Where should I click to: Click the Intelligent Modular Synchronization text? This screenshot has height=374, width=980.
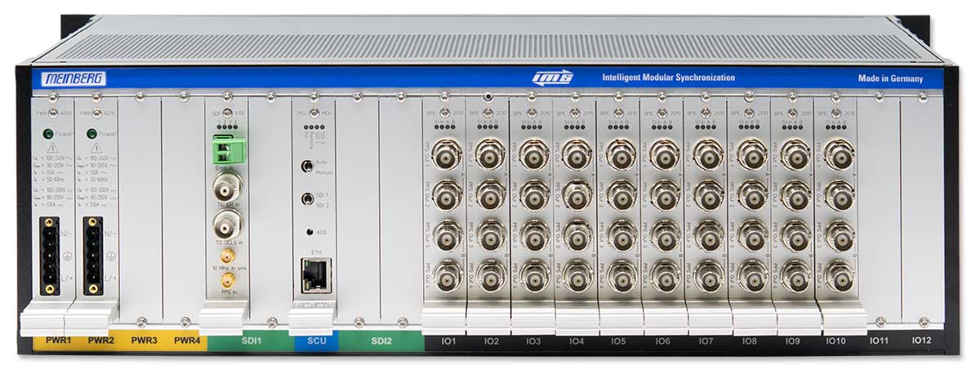tap(668, 78)
